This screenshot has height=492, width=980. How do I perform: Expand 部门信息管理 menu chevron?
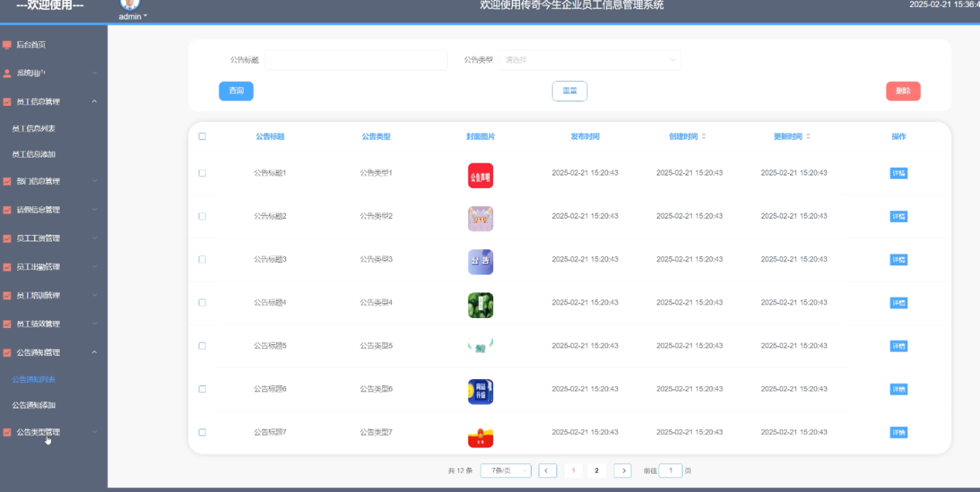94,182
